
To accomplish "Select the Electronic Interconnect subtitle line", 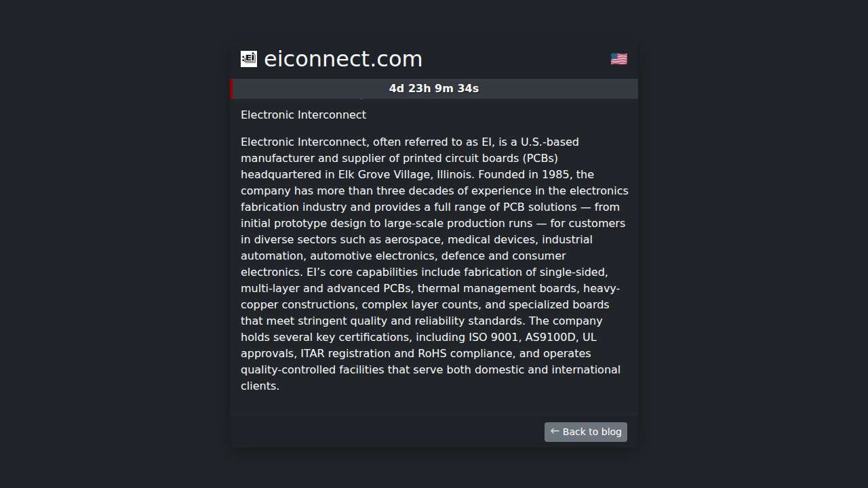I will pos(303,115).
